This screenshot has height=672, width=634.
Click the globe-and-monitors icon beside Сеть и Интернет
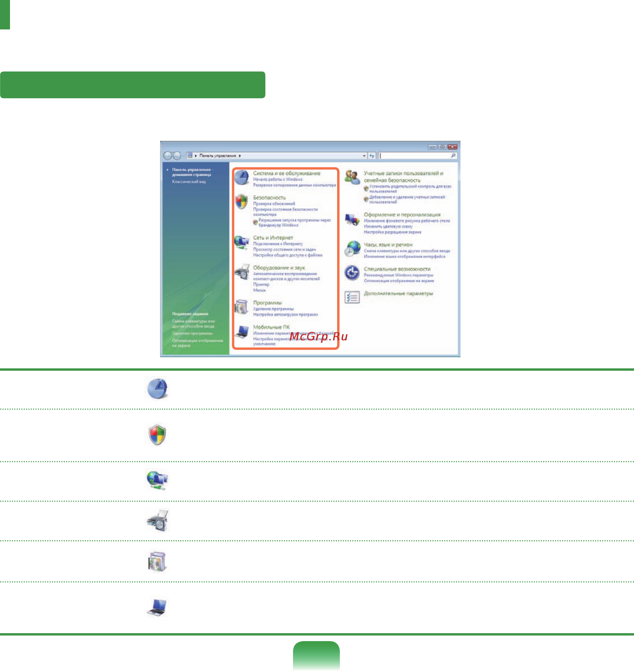(242, 242)
